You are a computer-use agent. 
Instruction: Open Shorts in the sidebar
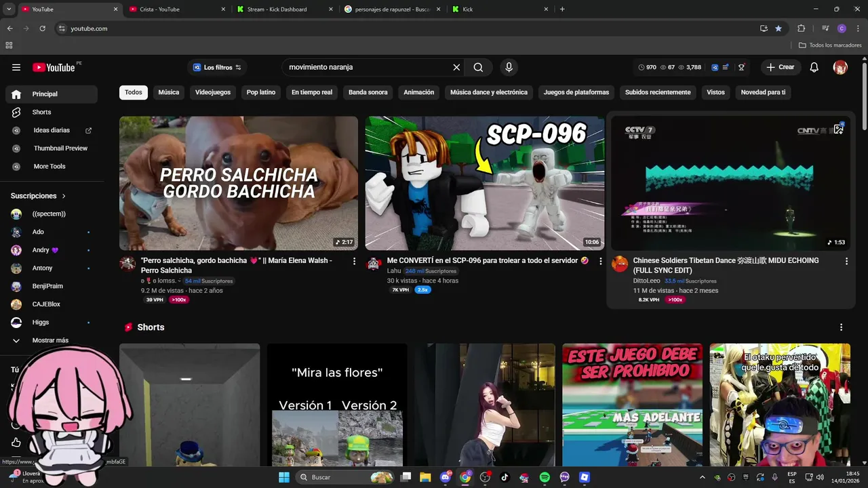click(52, 112)
